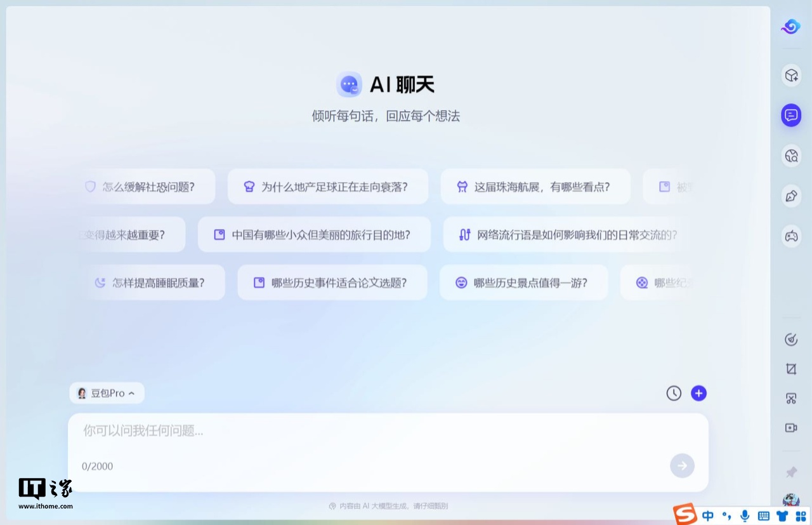Image resolution: width=812 pixels, height=525 pixels.
Task: Open your profile avatar
Action: (x=791, y=499)
